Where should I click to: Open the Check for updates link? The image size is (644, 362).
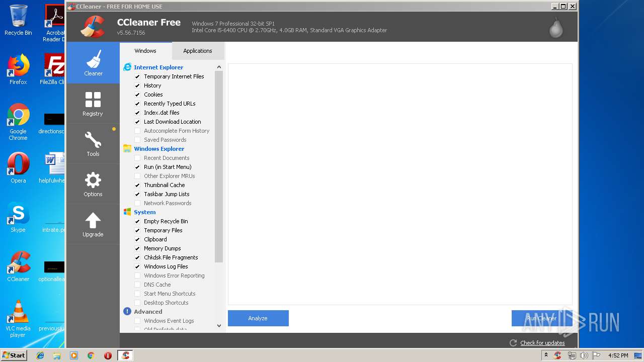tap(542, 343)
